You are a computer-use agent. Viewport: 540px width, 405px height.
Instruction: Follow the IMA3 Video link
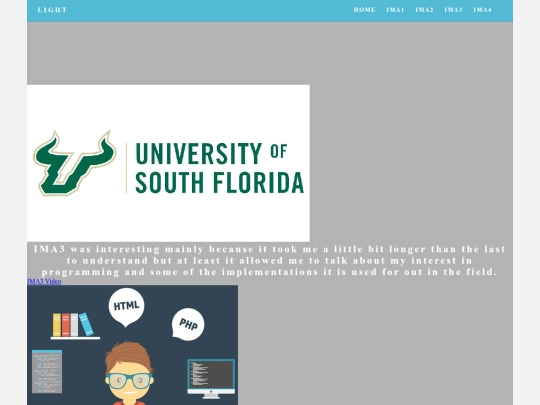point(44,281)
